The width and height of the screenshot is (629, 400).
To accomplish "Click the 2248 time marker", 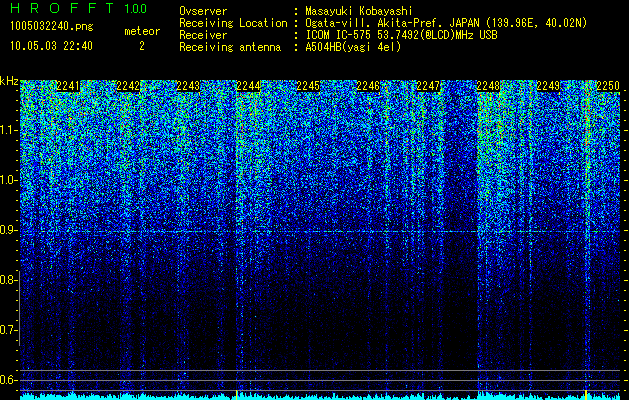I will point(488,86).
